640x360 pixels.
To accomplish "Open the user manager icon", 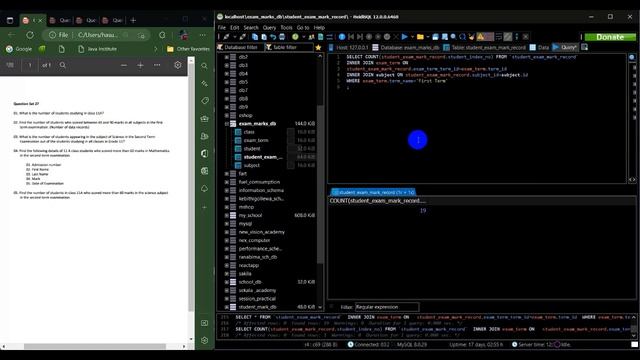I will 311,37.
